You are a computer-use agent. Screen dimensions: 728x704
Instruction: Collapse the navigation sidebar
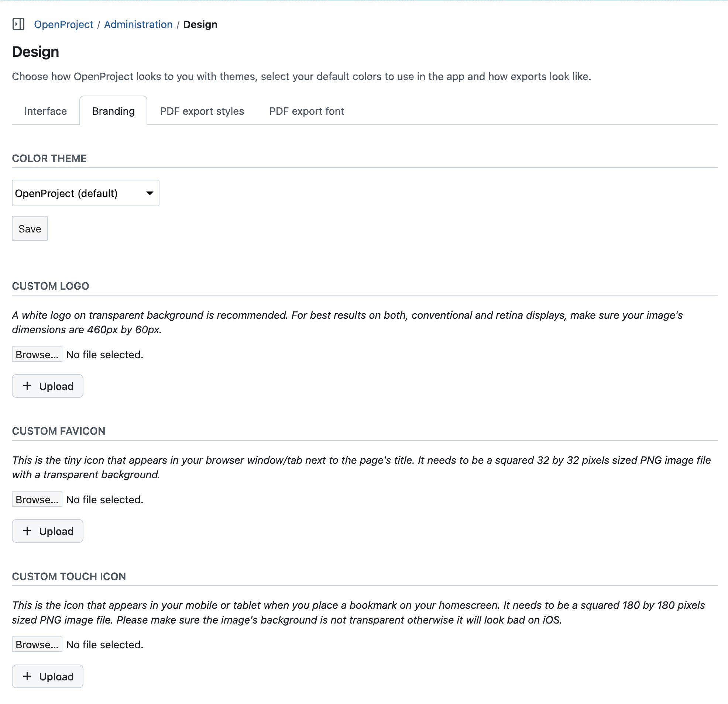click(x=18, y=24)
